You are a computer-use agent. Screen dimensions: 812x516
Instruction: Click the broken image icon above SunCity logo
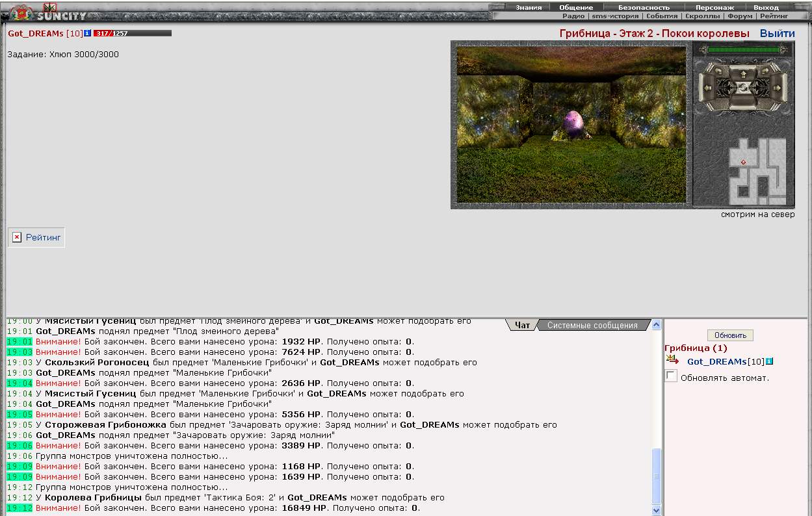(49, 7)
